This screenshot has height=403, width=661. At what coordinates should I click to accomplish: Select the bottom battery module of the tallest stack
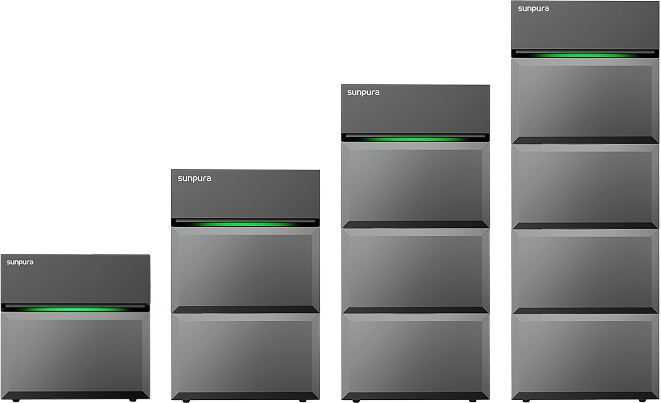click(586, 357)
